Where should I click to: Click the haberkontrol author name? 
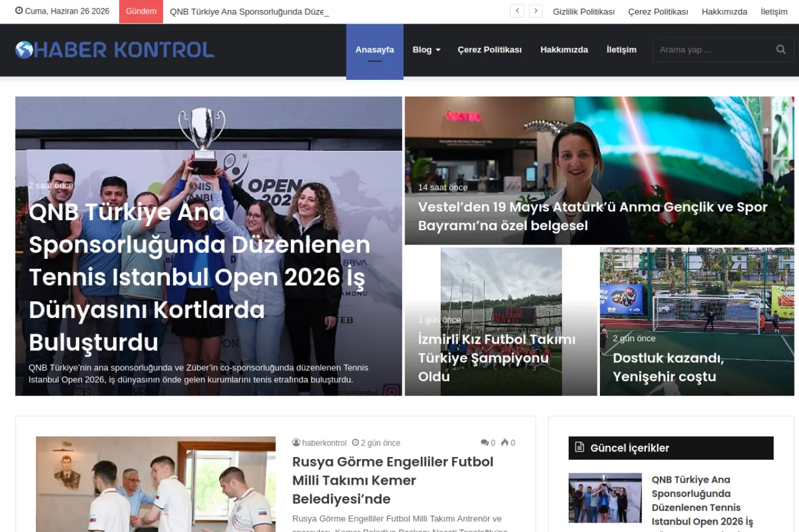(324, 443)
